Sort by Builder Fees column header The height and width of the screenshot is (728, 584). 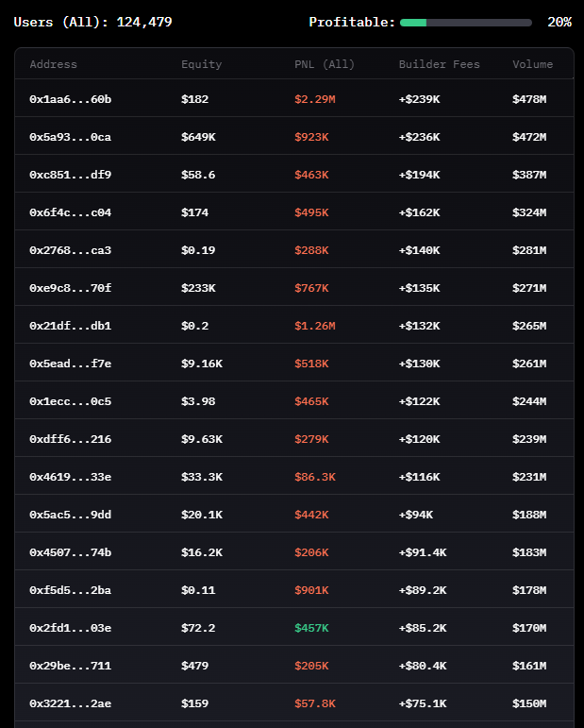click(x=439, y=64)
